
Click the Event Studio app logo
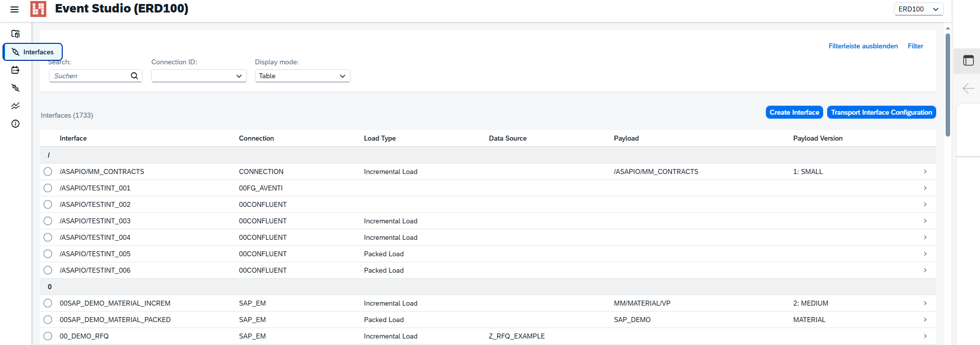point(38,9)
